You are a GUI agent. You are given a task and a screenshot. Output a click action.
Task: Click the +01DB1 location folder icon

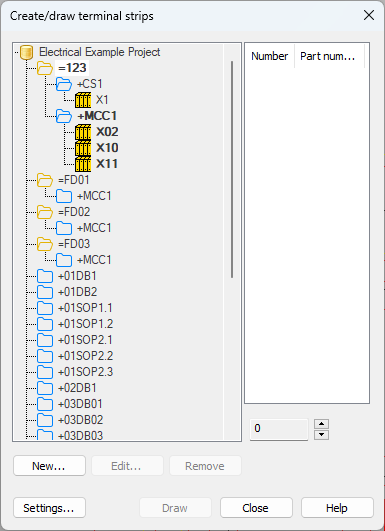pyautogui.click(x=45, y=276)
